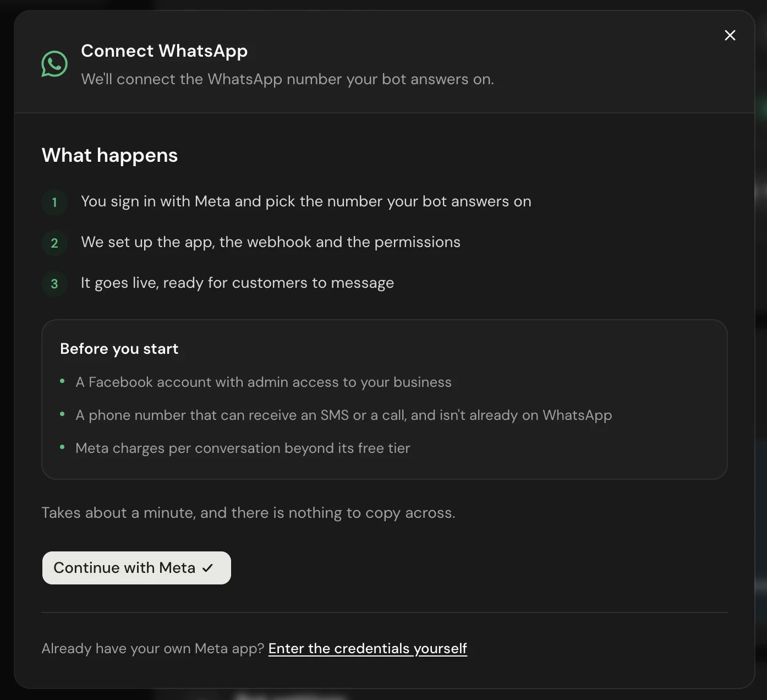767x700 pixels.
Task: Click the It goes live step text
Action: (237, 283)
